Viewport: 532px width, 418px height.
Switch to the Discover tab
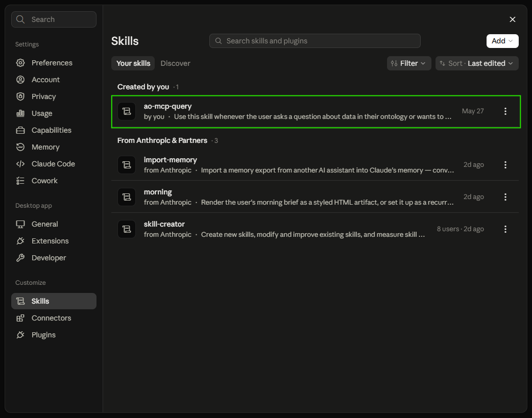click(175, 63)
